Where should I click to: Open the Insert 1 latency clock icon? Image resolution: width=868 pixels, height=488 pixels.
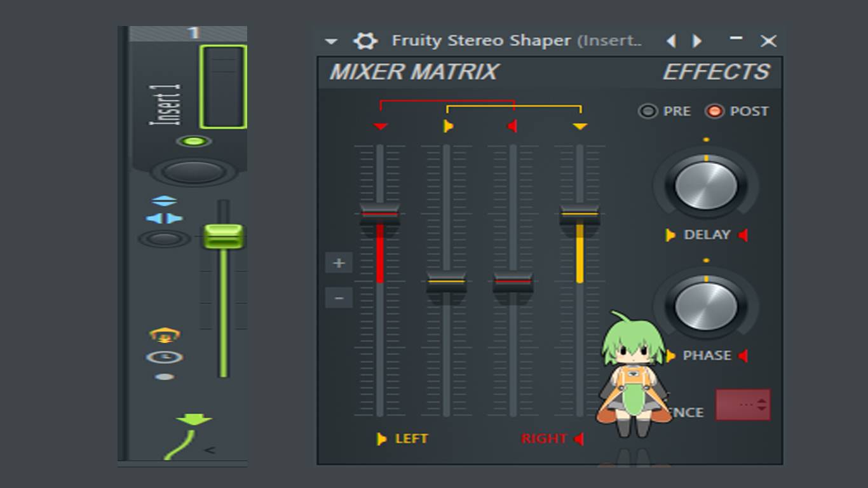click(x=165, y=357)
